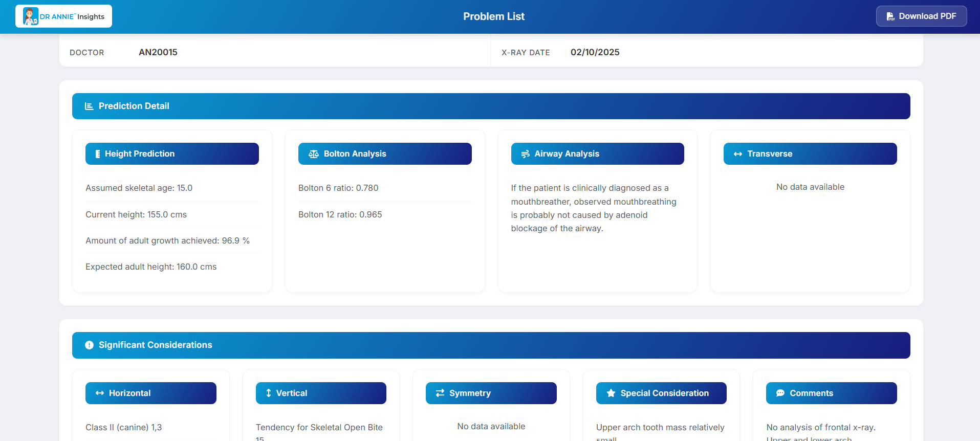Click the Comments card header
980x441 pixels.
click(832, 393)
